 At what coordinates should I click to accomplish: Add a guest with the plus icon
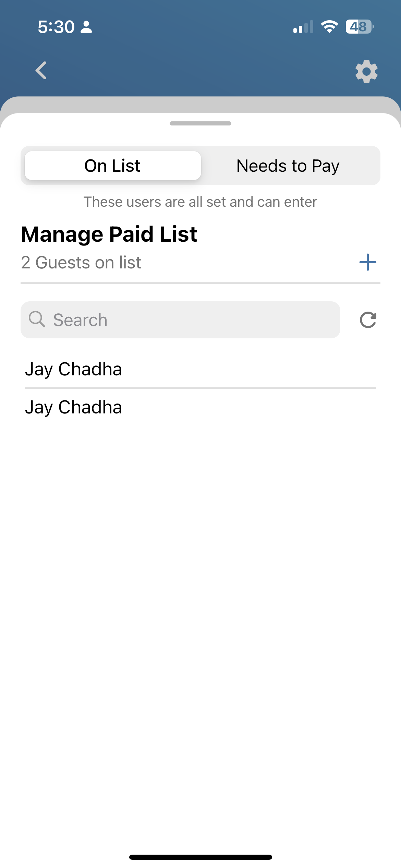[368, 262]
